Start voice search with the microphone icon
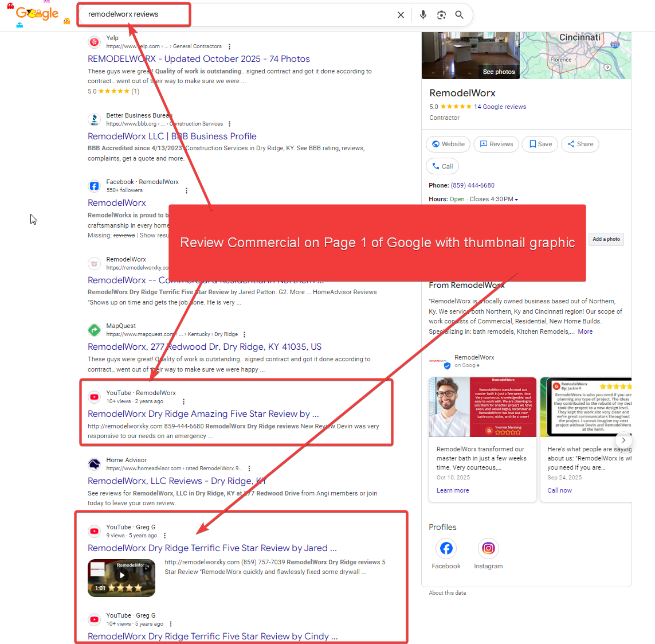655x644 pixels. [x=423, y=15]
